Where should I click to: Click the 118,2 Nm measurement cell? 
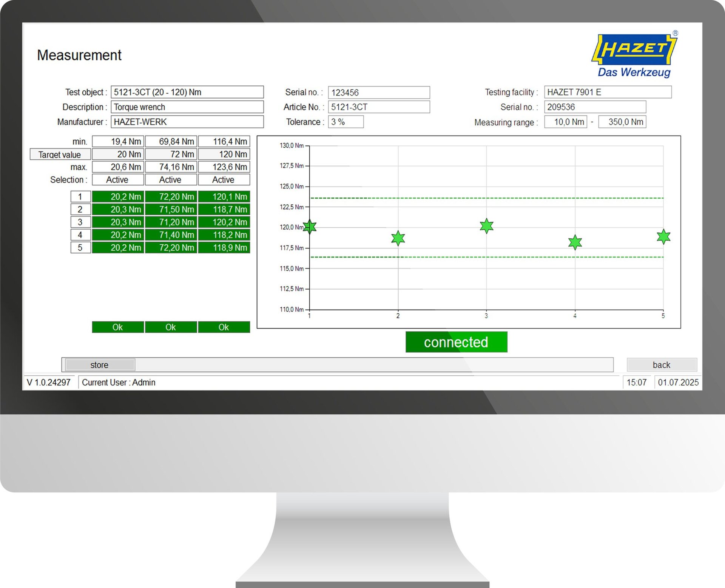[x=224, y=235]
